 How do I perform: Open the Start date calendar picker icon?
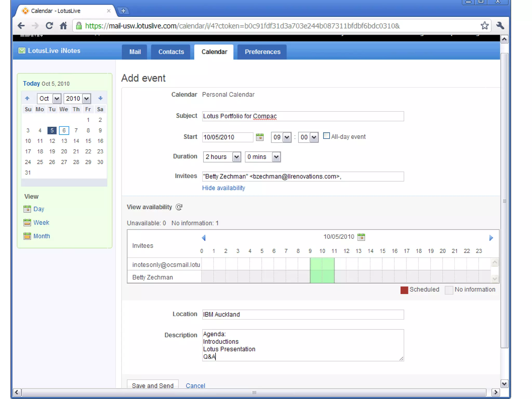click(x=260, y=137)
